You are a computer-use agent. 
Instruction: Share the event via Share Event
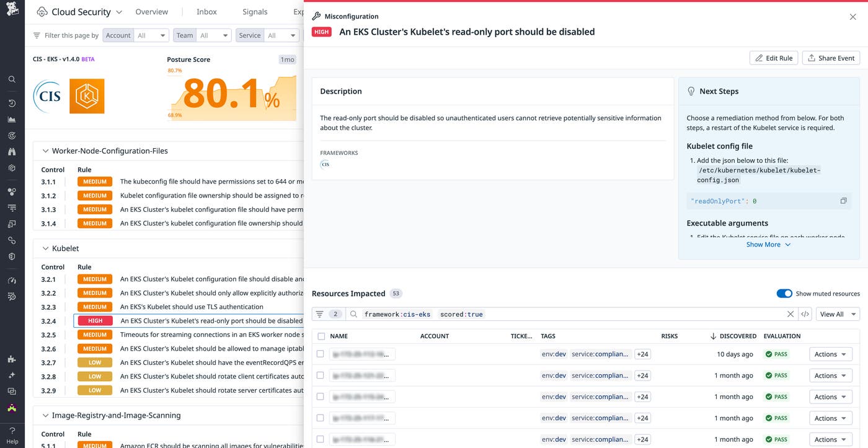pyautogui.click(x=831, y=58)
